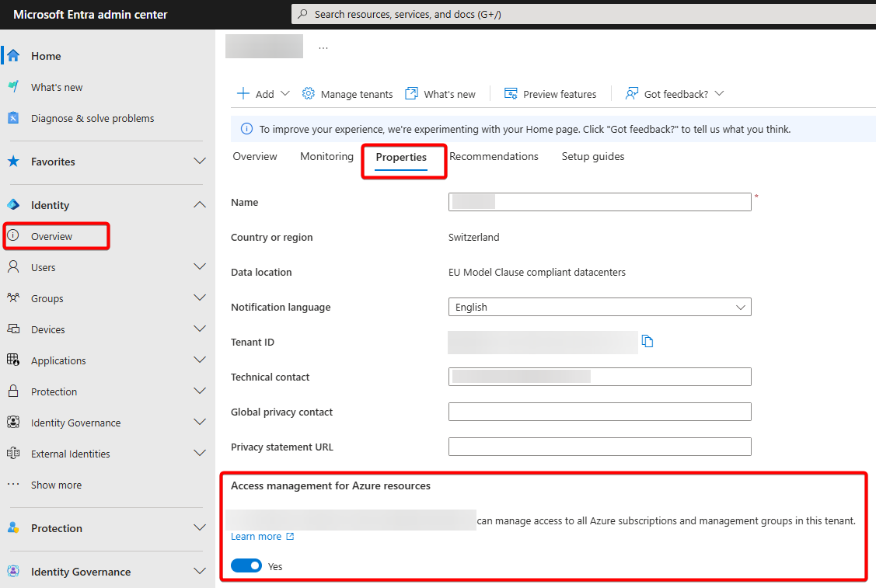Viewport: 876px width, 588px height.
Task: Click the top search resources box
Action: tap(583, 14)
